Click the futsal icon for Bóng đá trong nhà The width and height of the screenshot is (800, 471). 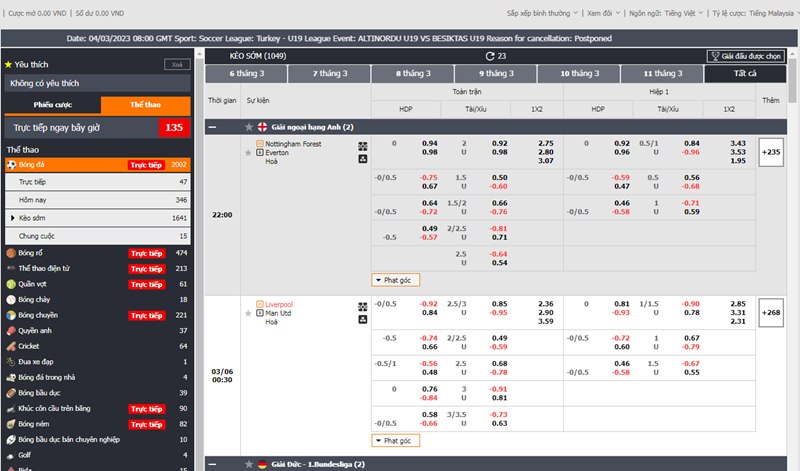pyautogui.click(x=11, y=378)
